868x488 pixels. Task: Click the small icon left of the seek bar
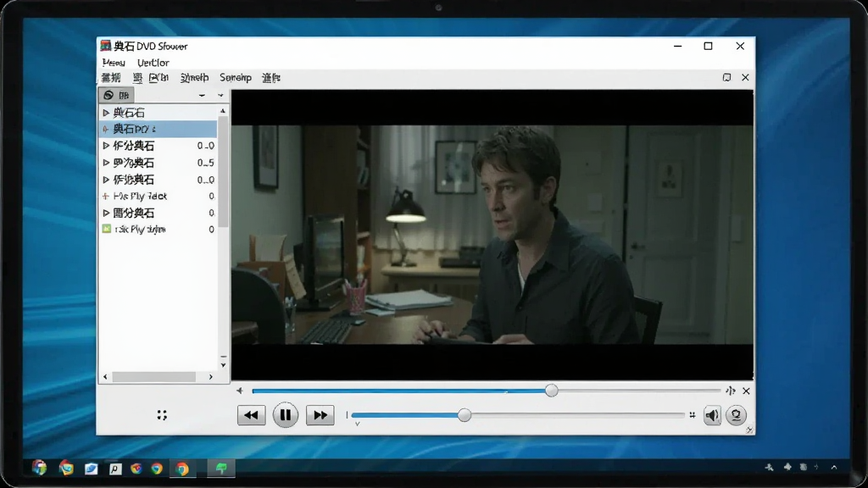pos(240,391)
